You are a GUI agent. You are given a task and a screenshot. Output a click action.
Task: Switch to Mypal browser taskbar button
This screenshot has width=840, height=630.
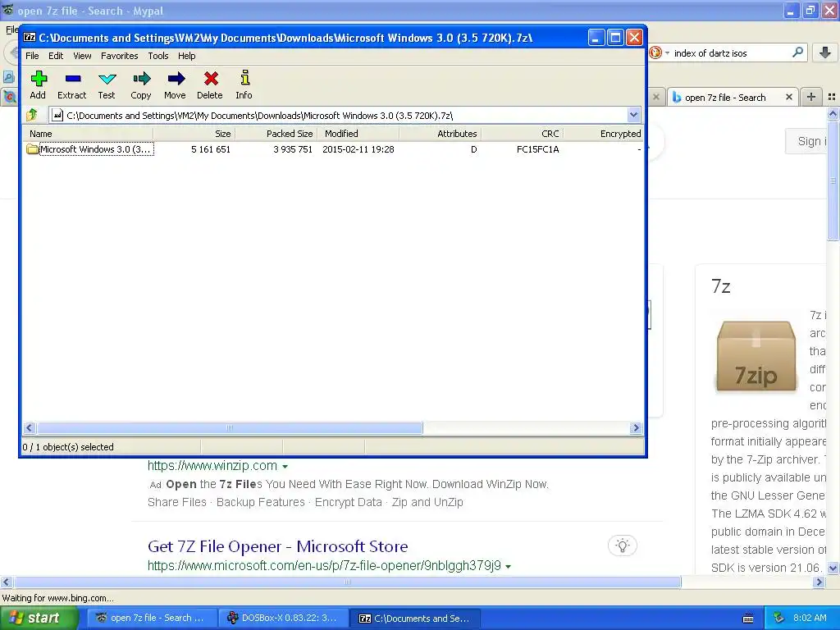152,619
